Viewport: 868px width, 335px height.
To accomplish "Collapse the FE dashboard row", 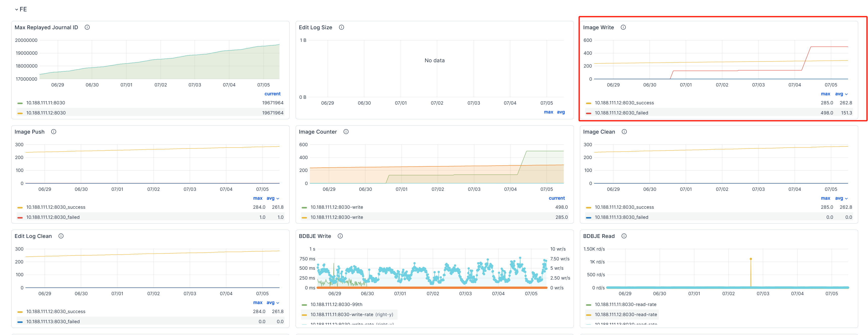I will coord(21,9).
